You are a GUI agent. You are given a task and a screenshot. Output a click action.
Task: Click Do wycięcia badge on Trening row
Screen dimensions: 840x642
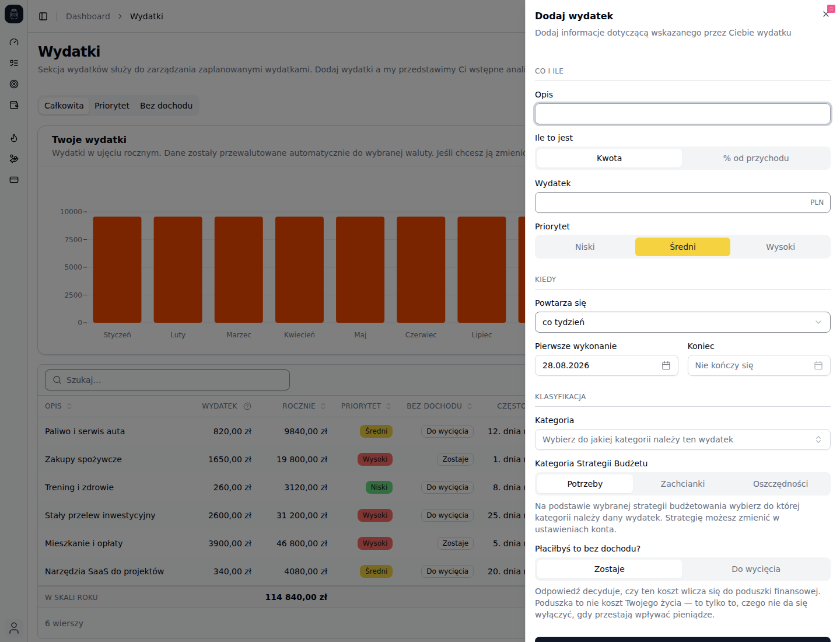click(447, 487)
